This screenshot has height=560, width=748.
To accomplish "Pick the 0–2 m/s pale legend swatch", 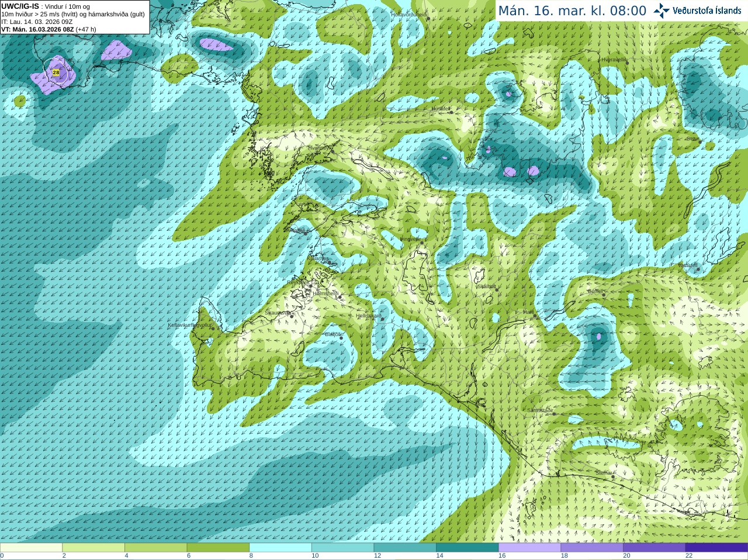I will coord(31,548).
